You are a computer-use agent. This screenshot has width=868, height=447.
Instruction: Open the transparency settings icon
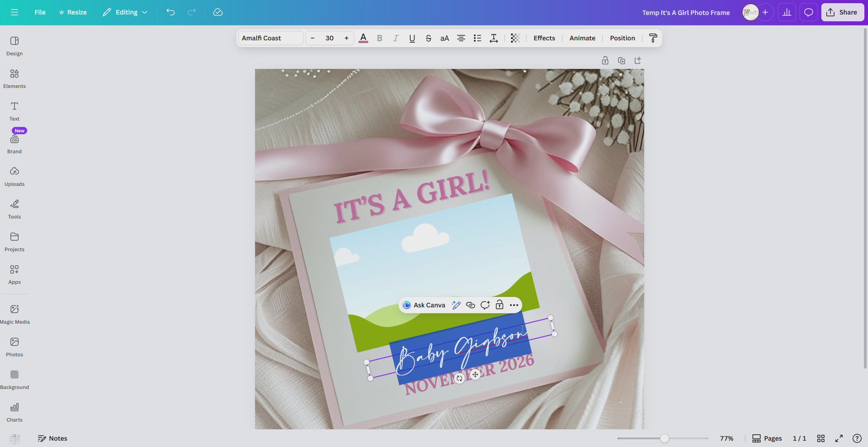[514, 38]
